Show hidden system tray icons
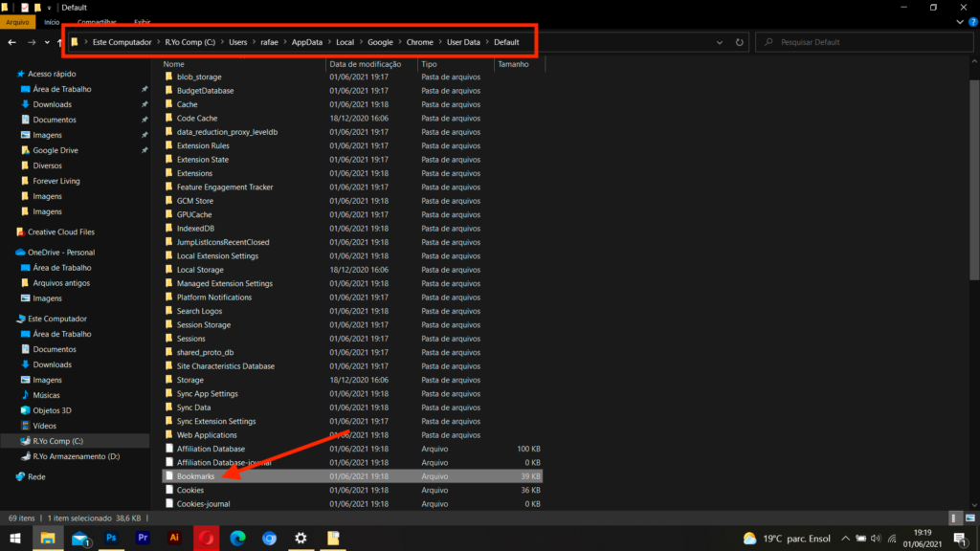The height and width of the screenshot is (551, 980). [845, 538]
